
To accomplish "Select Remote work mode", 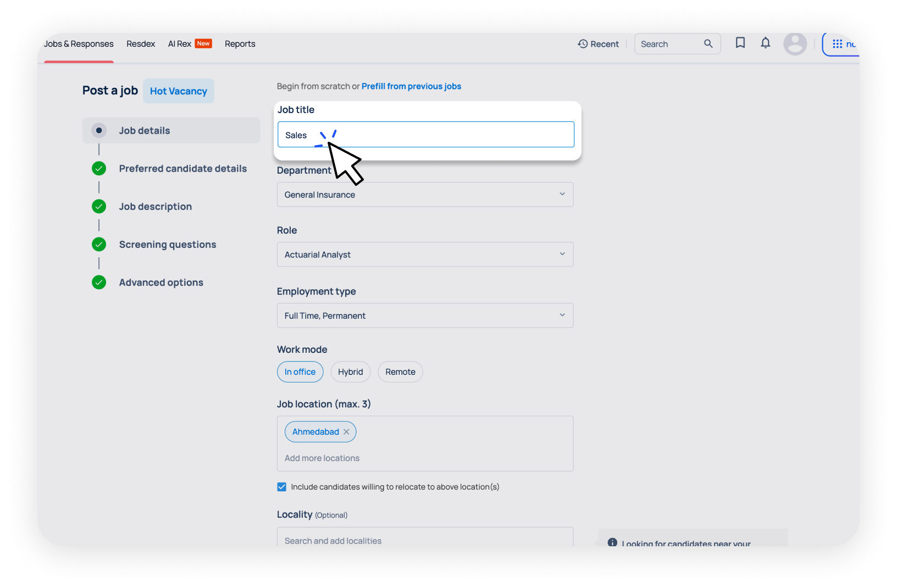I will point(400,372).
